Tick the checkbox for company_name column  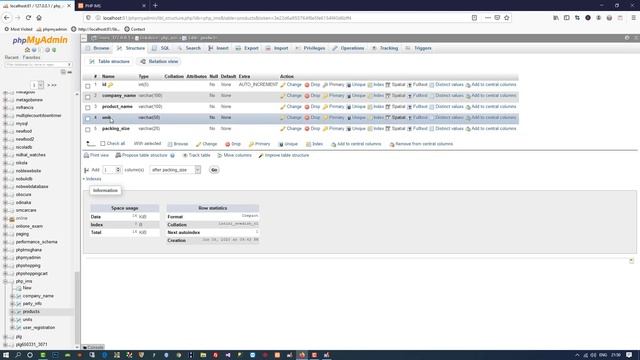(88, 97)
